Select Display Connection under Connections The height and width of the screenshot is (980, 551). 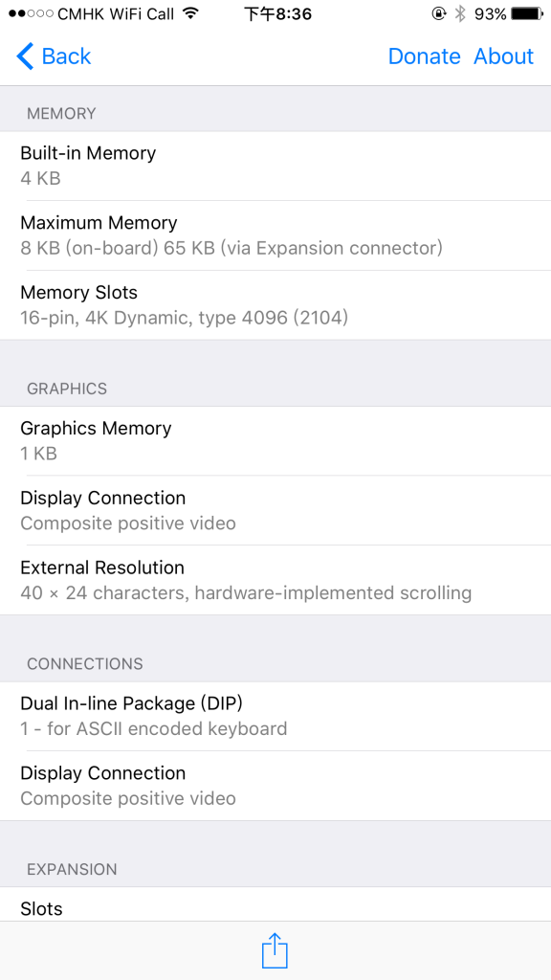pos(275,786)
